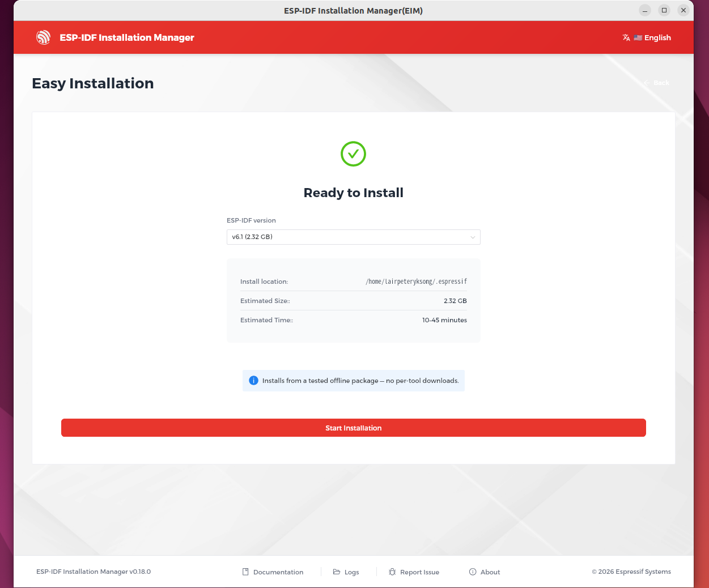The height and width of the screenshot is (588, 709).
Task: Click the Estimated Size 2.32 GB value
Action: click(x=455, y=301)
